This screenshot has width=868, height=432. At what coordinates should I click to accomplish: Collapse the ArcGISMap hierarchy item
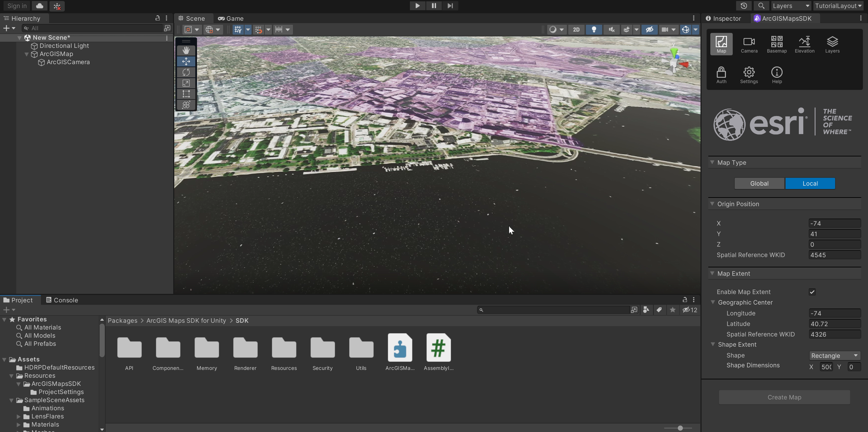[x=26, y=54]
